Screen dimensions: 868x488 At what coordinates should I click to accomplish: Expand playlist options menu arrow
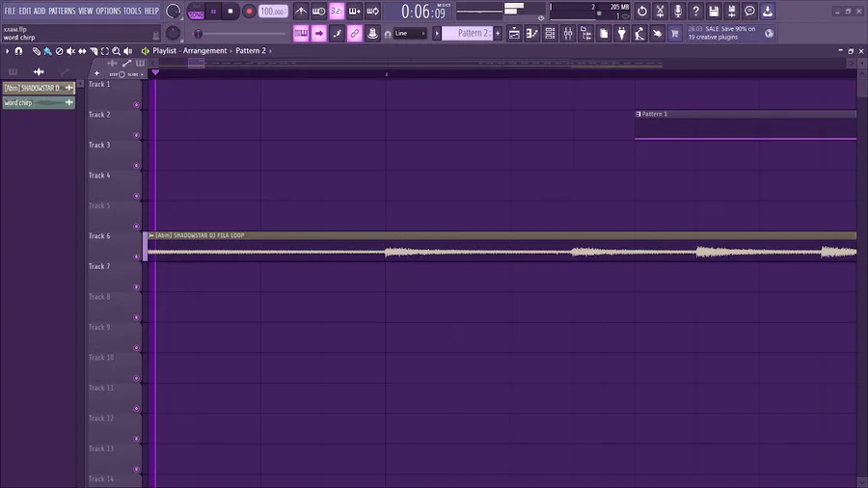pyautogui.click(x=7, y=51)
